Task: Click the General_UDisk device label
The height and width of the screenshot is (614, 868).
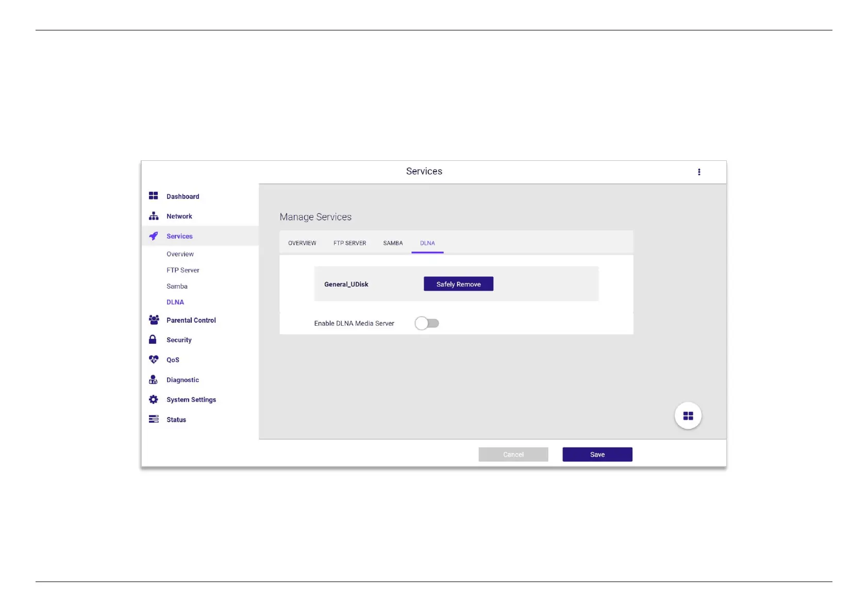Action: click(x=346, y=284)
